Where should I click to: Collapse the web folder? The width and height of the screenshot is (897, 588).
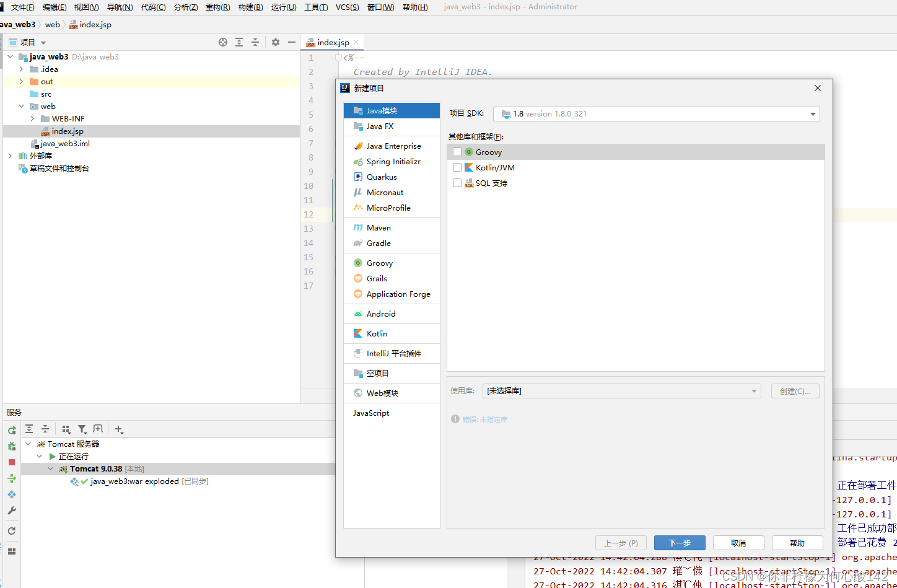(x=22, y=106)
